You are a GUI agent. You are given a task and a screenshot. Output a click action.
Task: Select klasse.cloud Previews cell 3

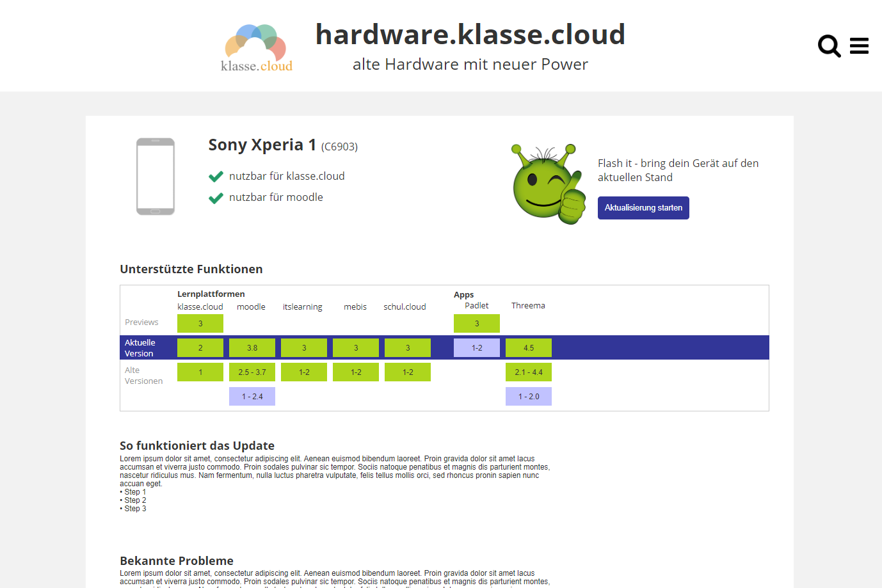[200, 324]
